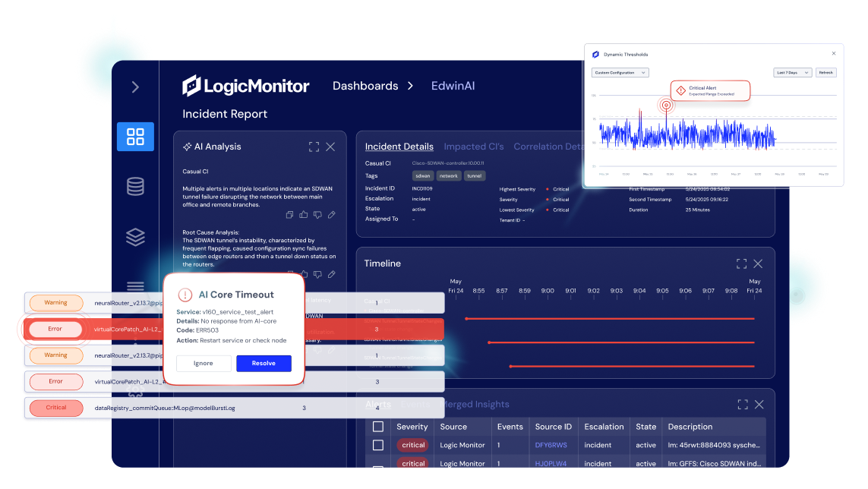Screen dimensions: 868x489
Task: Go to Dashboards breadcrumb
Action: point(365,86)
